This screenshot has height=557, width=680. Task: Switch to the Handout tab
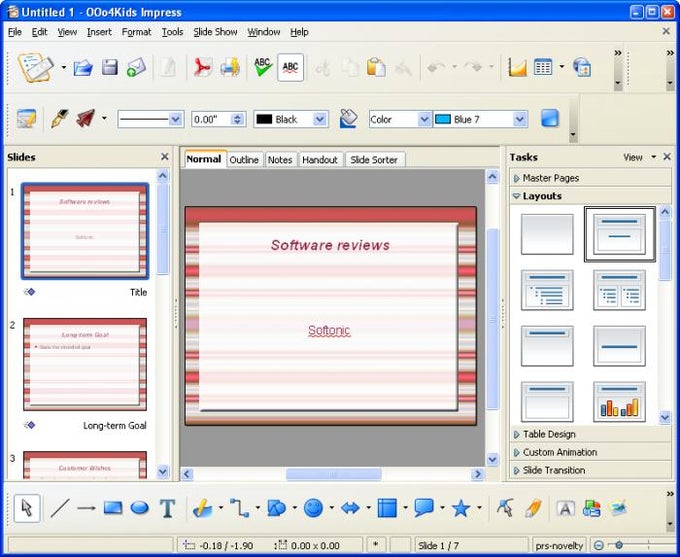320,160
